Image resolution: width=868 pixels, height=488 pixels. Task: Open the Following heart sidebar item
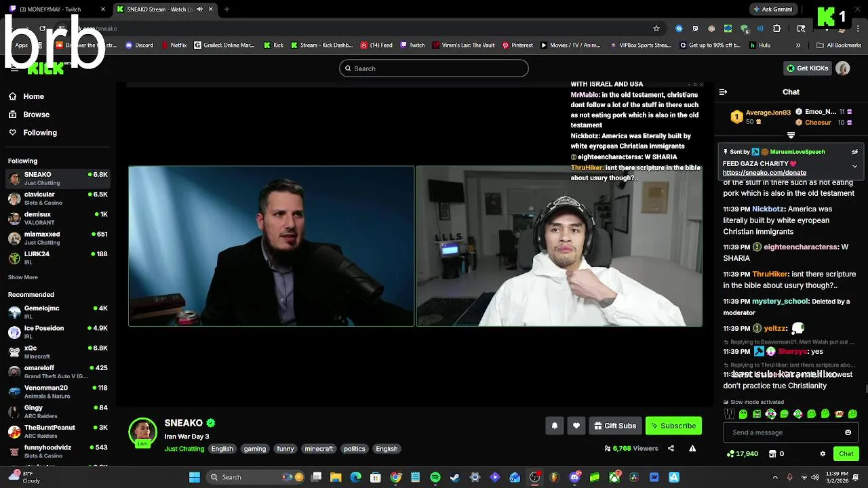pyautogui.click(x=33, y=133)
